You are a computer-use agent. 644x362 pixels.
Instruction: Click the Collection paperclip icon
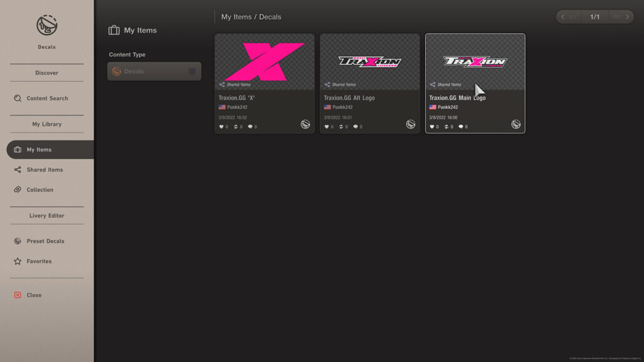(x=17, y=190)
